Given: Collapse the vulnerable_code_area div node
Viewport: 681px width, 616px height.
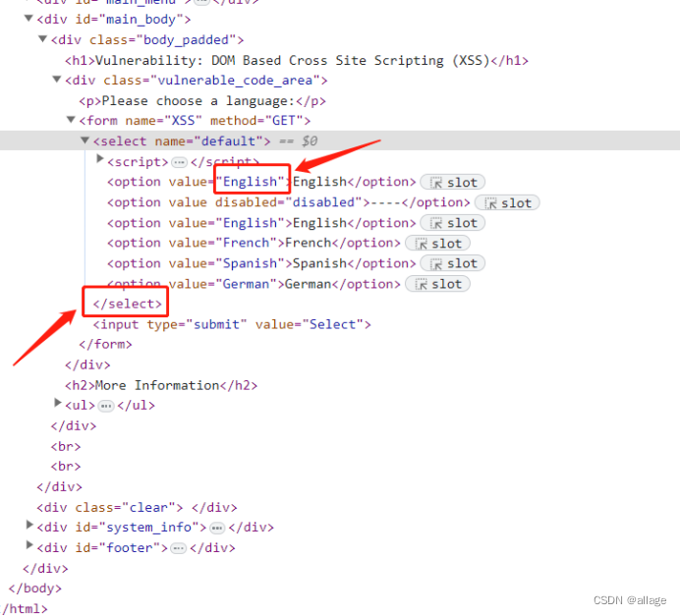Looking at the screenshot, I should tap(57, 80).
